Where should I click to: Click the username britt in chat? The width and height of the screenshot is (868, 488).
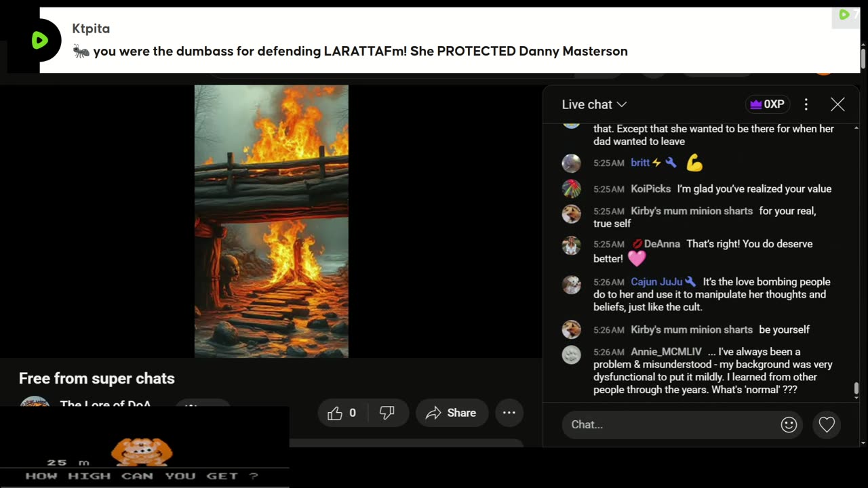[640, 163]
